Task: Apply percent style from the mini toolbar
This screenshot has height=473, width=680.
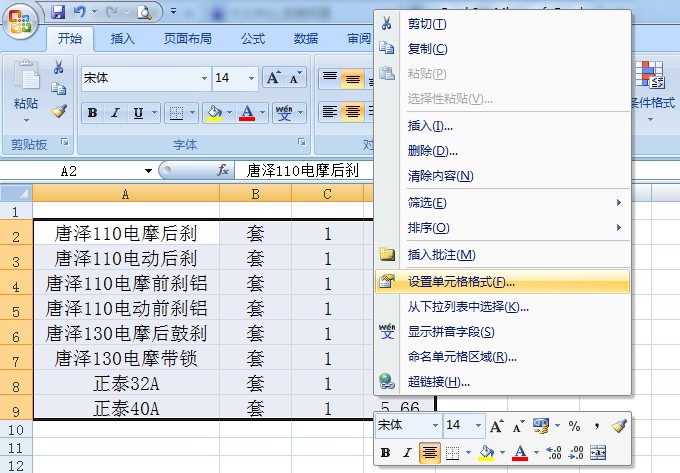Action: tap(574, 426)
